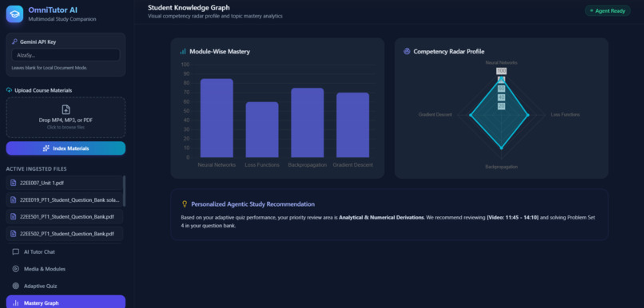Click the Gradient Descent label on the radar chart

pos(435,114)
